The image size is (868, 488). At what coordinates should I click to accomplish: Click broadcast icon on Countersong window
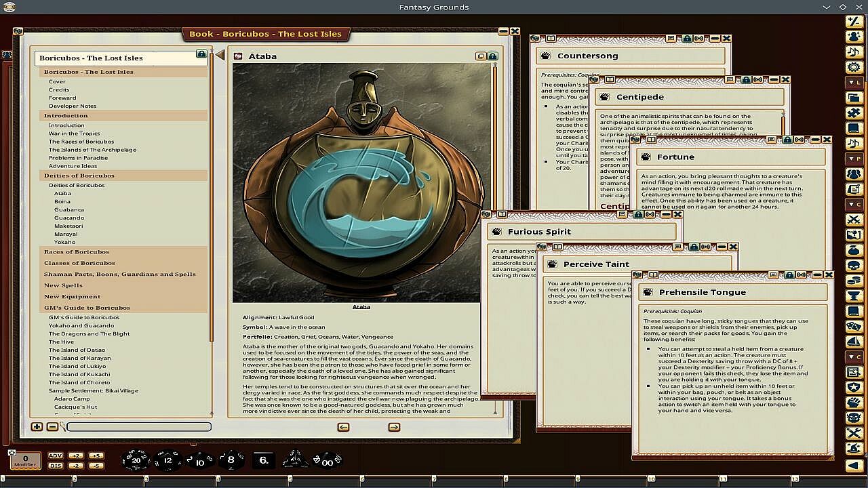(x=699, y=39)
